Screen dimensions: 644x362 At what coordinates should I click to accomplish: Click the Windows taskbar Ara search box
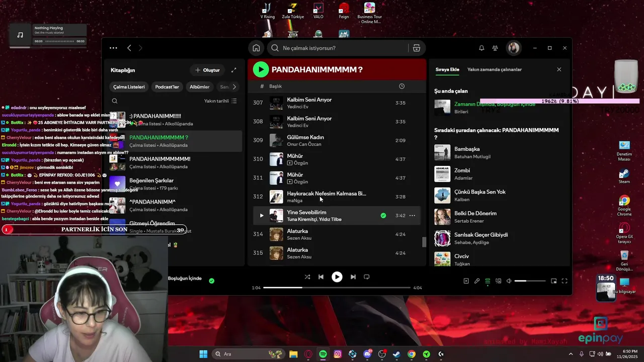pyautogui.click(x=248, y=354)
